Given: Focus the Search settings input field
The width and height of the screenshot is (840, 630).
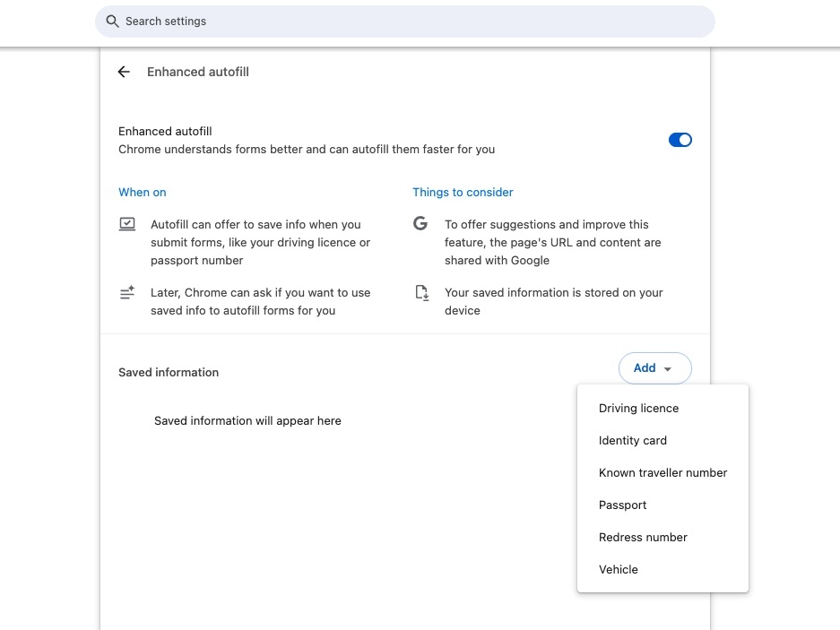Looking at the screenshot, I should pos(403,22).
